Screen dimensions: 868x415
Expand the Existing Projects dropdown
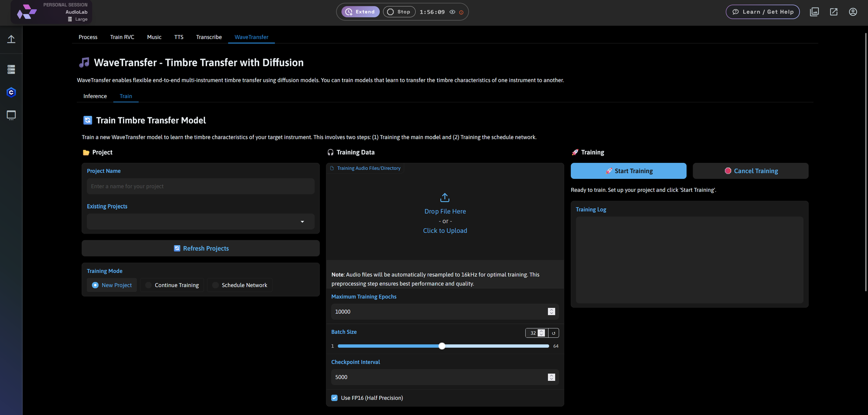click(201, 221)
